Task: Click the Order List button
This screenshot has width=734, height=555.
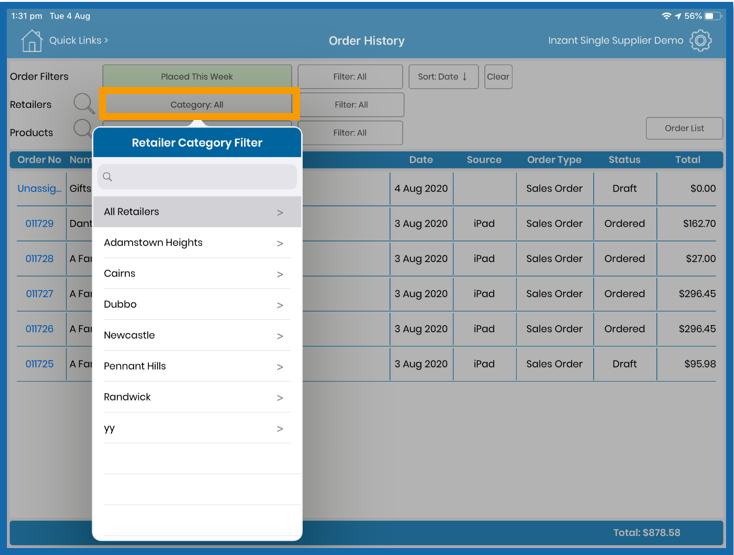Action: (x=684, y=128)
